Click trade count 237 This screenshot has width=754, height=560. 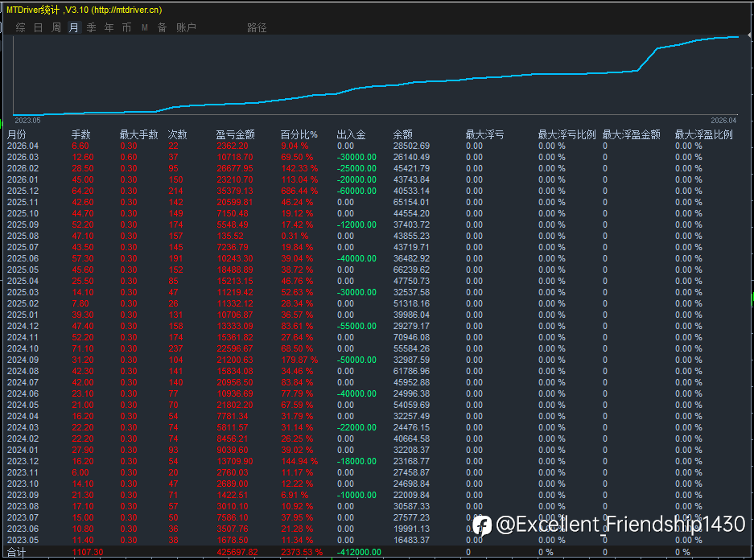pos(175,348)
